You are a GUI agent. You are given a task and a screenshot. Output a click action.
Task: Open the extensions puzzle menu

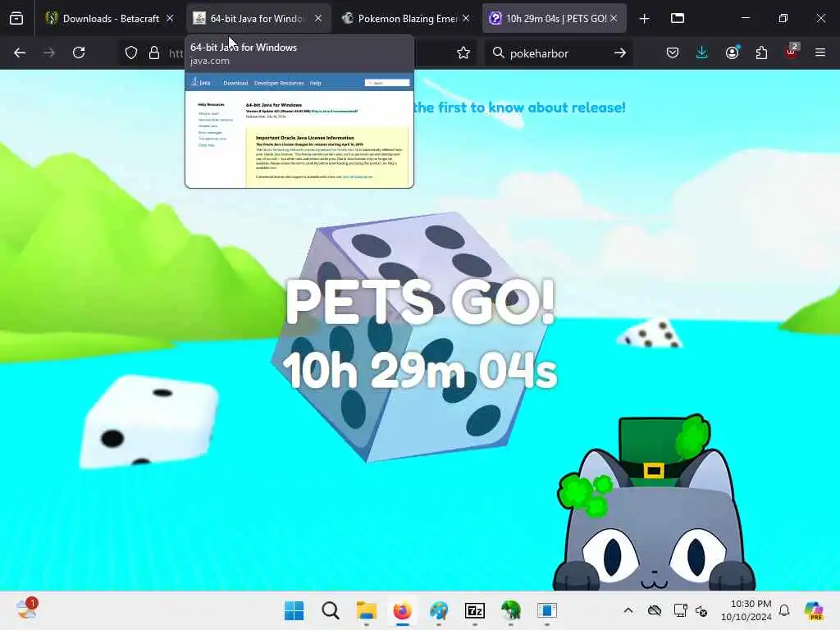click(761, 52)
